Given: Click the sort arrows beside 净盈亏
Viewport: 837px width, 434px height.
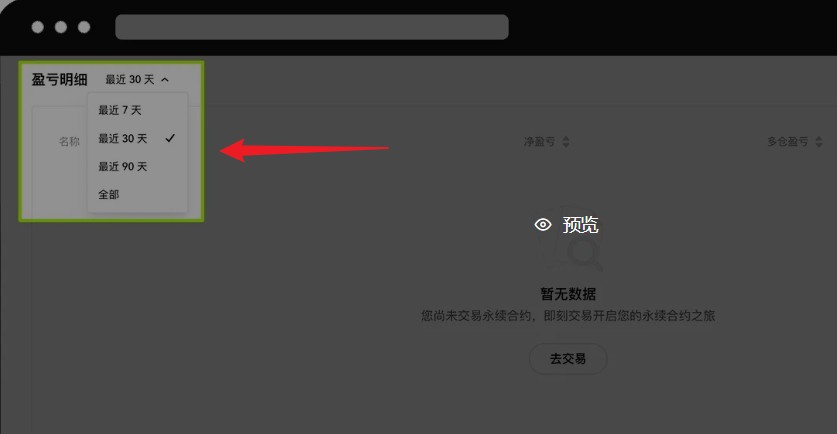Looking at the screenshot, I should (566, 142).
